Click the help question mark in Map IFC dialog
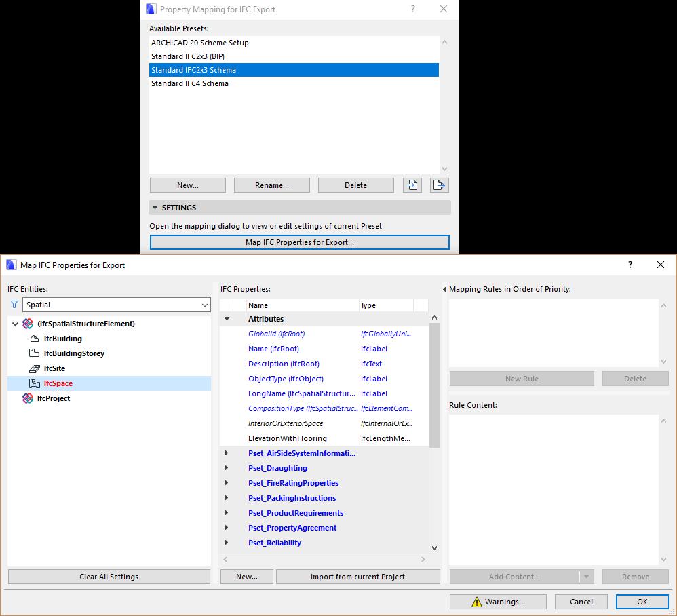Viewport: 677px width, 616px height. pyautogui.click(x=630, y=265)
